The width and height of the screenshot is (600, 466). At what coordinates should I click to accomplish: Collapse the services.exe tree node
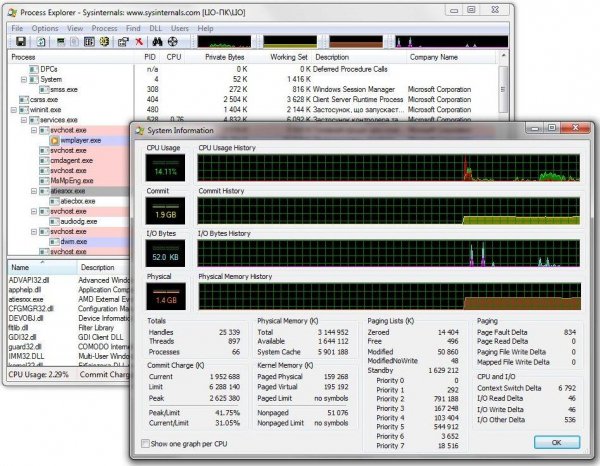click(x=24, y=120)
